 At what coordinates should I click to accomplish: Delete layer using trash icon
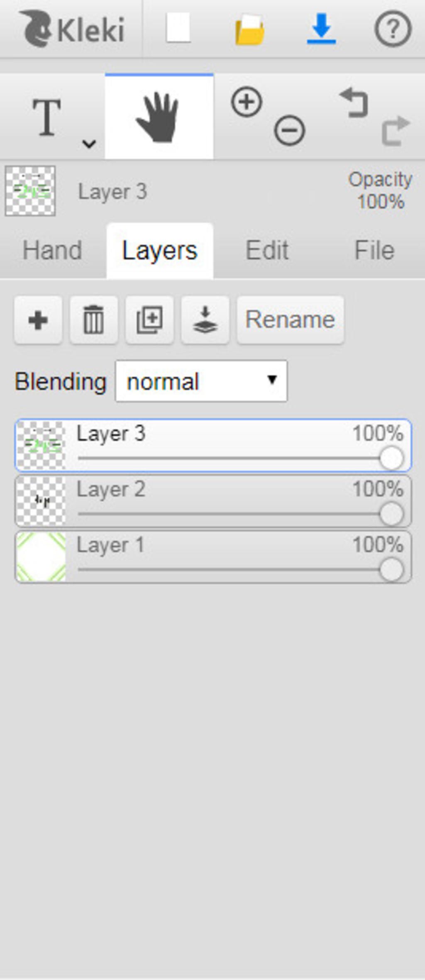tap(93, 320)
